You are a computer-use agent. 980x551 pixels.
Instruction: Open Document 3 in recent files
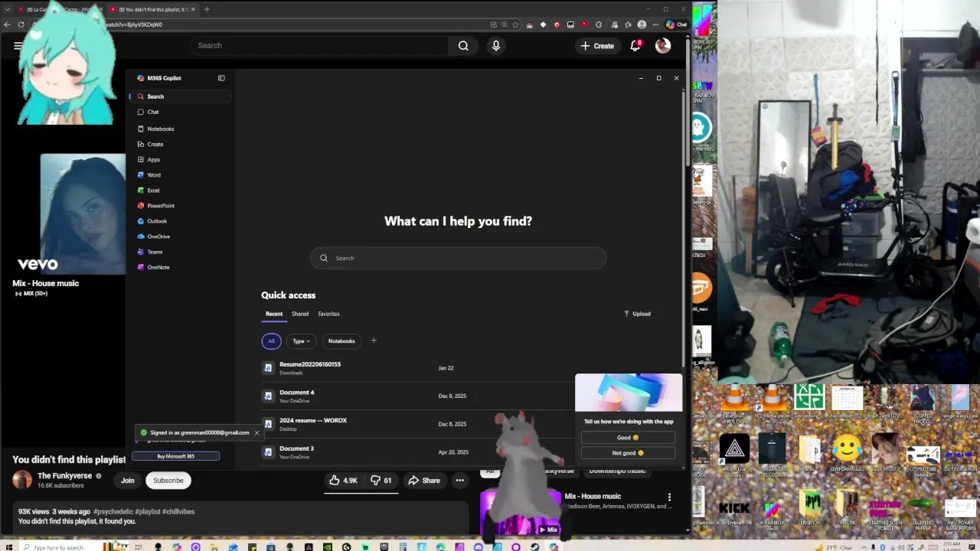(417, 452)
